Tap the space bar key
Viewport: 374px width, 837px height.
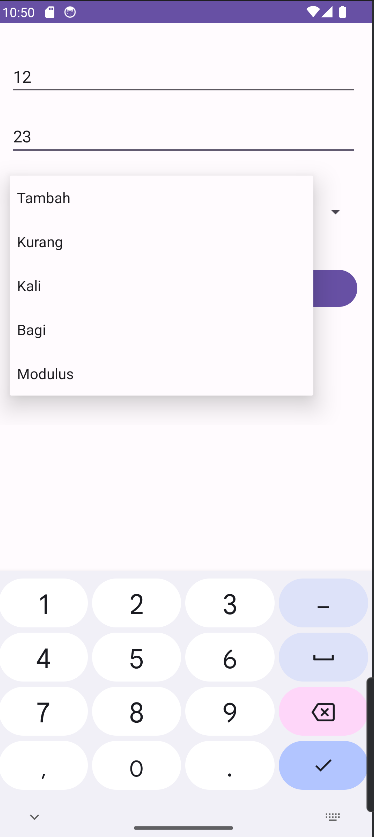click(323, 658)
